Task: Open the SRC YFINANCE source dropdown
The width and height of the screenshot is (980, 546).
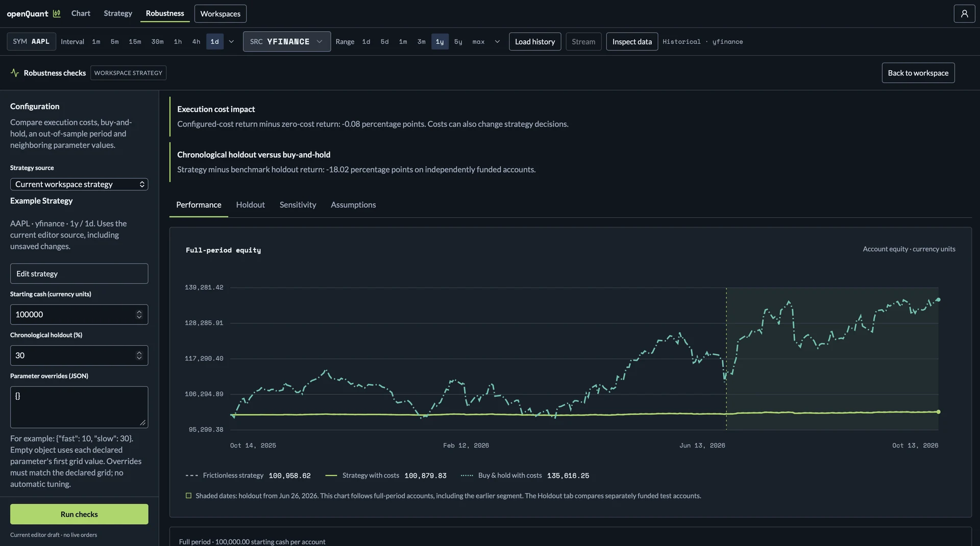Action: tap(287, 42)
